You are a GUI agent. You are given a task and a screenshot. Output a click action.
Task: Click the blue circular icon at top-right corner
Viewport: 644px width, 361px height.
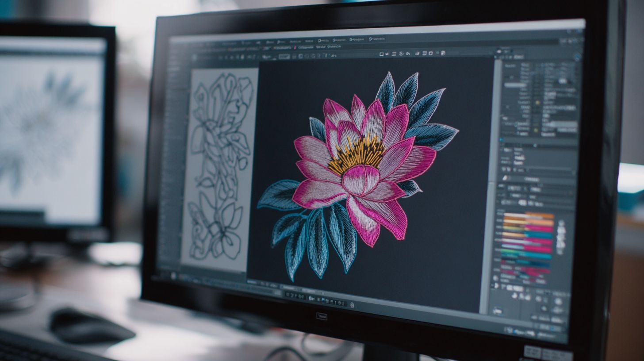(577, 57)
